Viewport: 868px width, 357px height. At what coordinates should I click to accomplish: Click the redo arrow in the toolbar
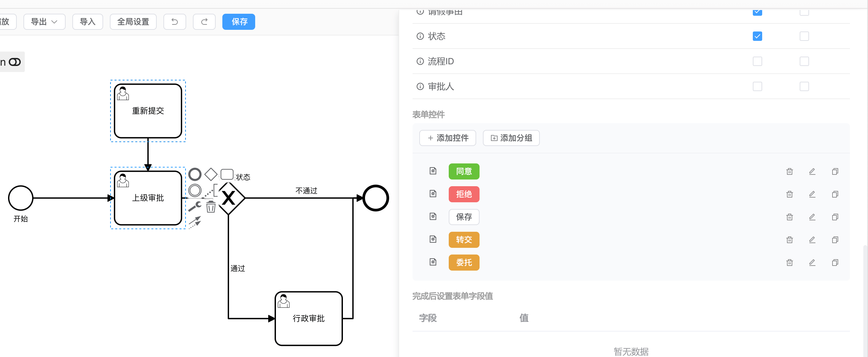pyautogui.click(x=204, y=21)
